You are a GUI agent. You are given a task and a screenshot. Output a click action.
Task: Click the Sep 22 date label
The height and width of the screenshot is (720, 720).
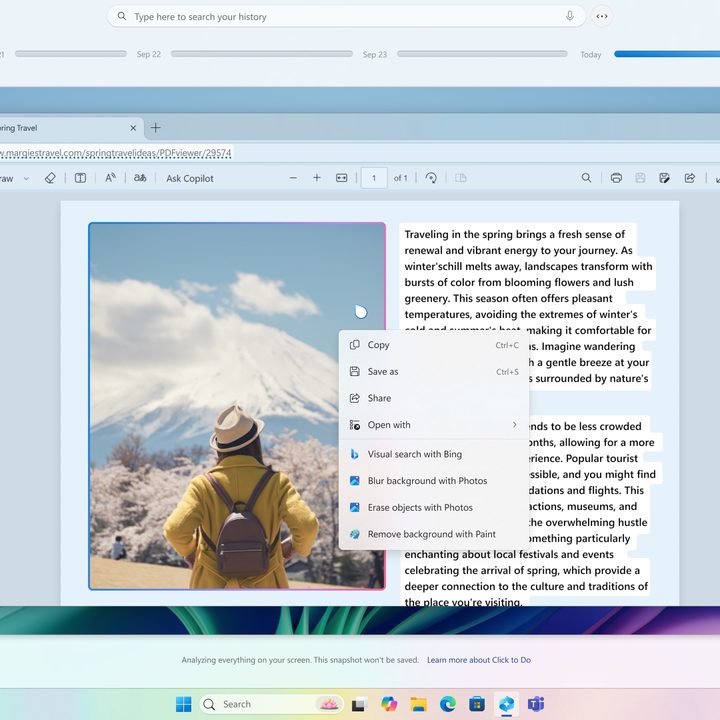pos(149,54)
